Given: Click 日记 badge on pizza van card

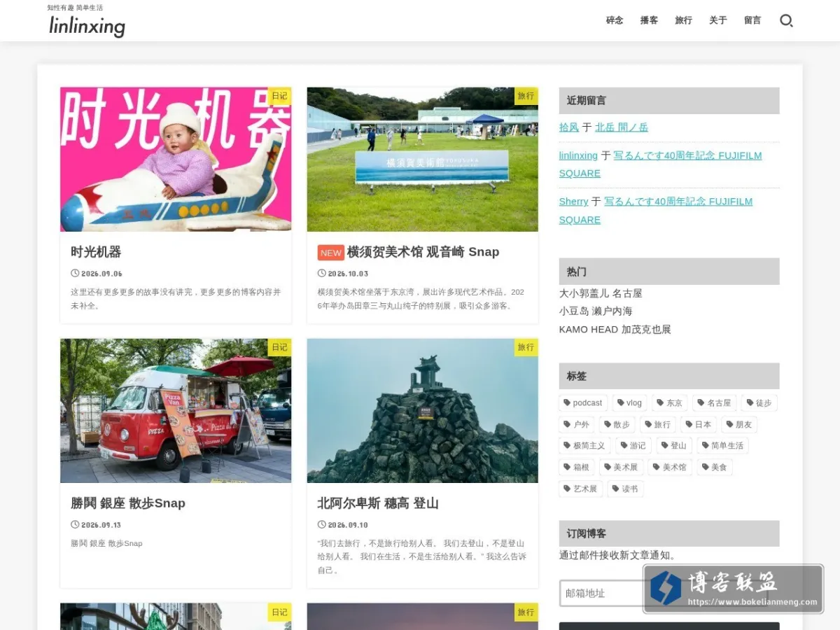Looking at the screenshot, I should coord(279,347).
